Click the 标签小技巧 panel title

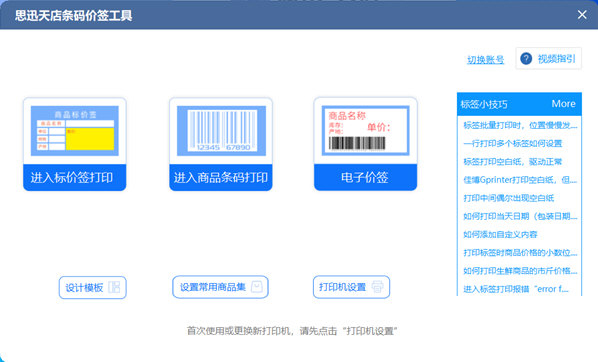(x=484, y=105)
